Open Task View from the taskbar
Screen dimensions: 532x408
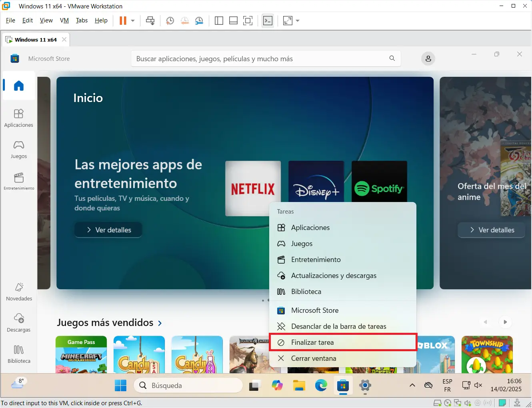tap(254, 386)
